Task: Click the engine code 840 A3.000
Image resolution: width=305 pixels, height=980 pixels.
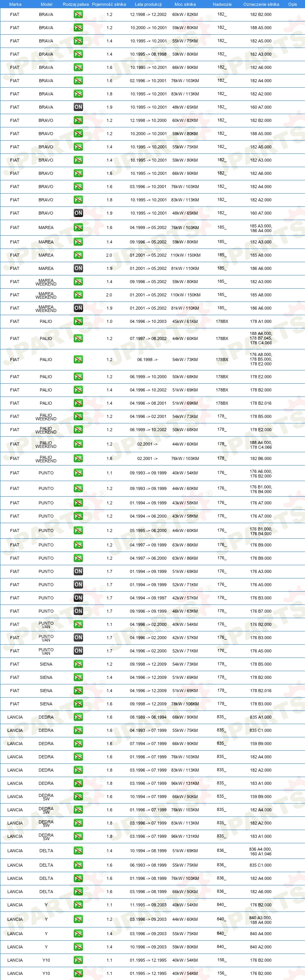Action: [x=261, y=918]
